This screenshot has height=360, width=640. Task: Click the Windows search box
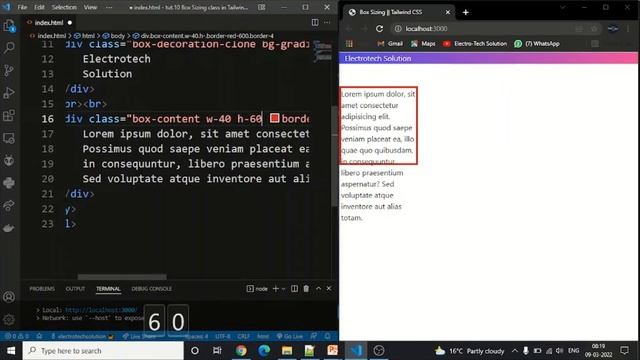[x=103, y=351]
